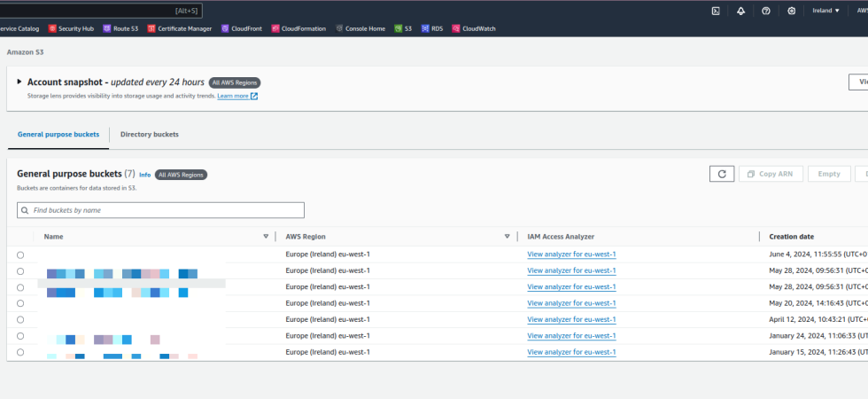The image size is (868, 399).
Task: Select the bucket created January 24, 2024
Action: (20, 336)
